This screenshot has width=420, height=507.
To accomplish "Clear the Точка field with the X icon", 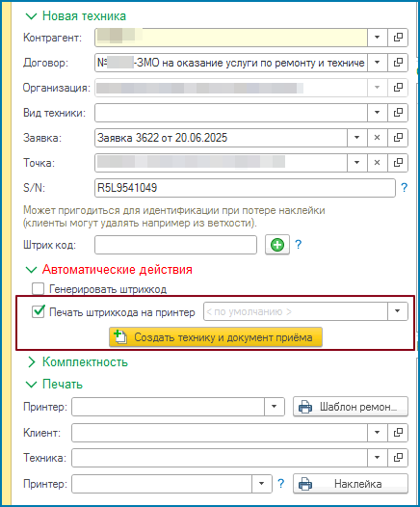I will point(377,163).
